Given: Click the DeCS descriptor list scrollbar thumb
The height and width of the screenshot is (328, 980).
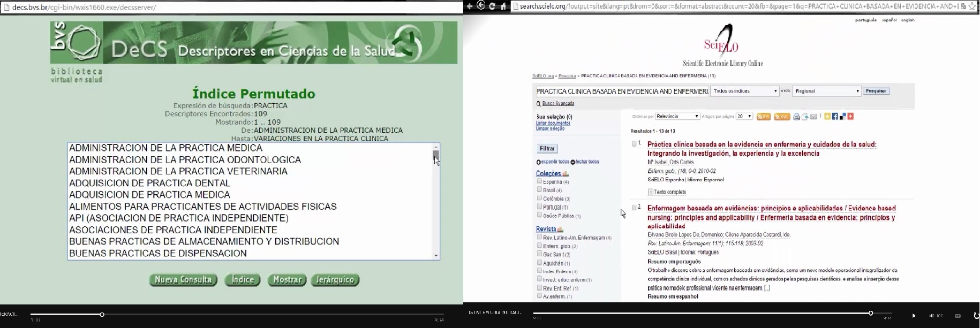Looking at the screenshot, I should (436, 155).
